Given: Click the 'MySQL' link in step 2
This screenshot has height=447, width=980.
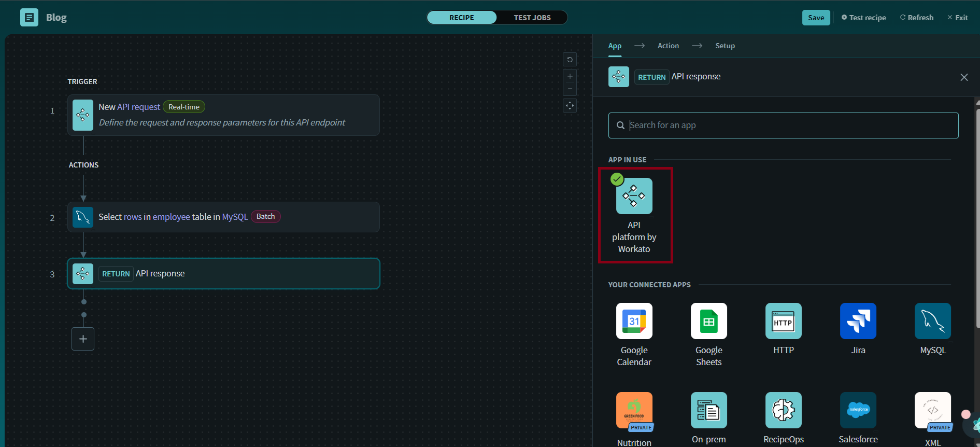Looking at the screenshot, I should tap(235, 217).
